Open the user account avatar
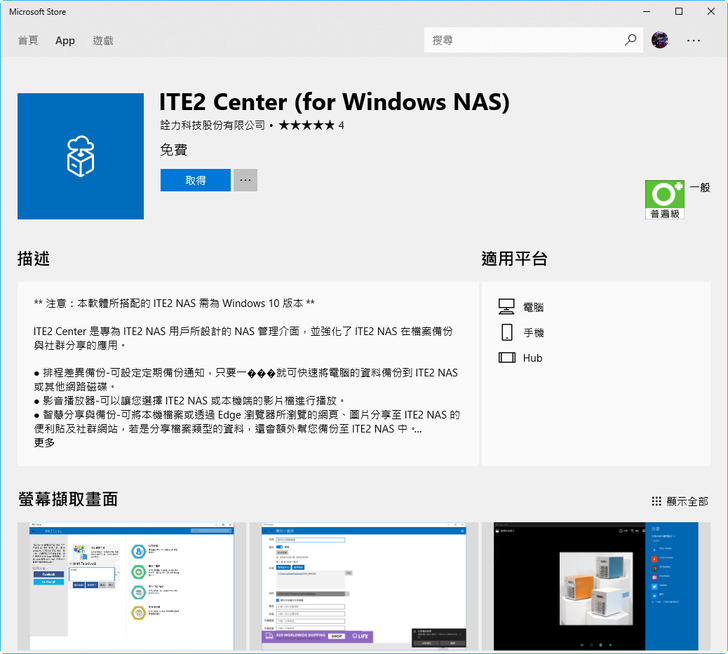Viewport: 728px width, 654px height. [660, 40]
